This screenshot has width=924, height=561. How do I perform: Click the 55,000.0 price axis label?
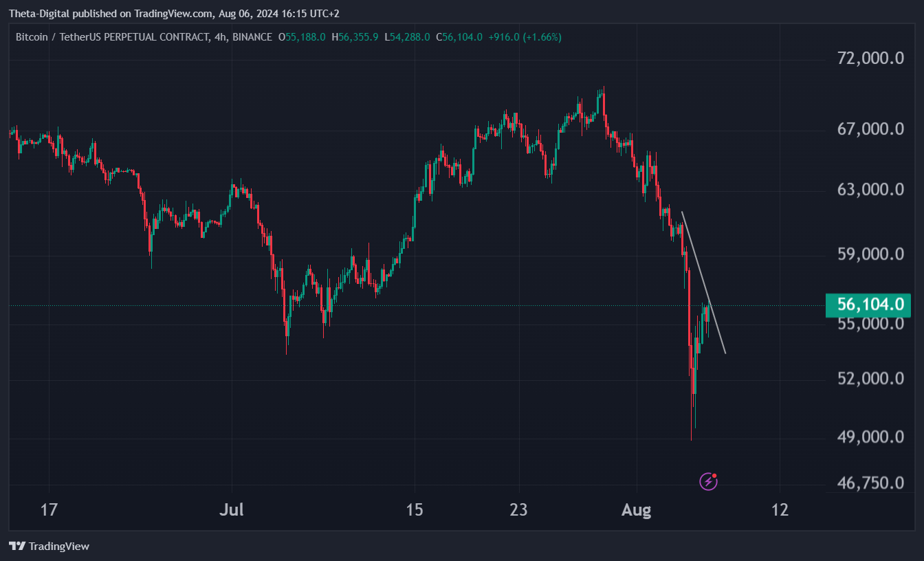point(870,323)
